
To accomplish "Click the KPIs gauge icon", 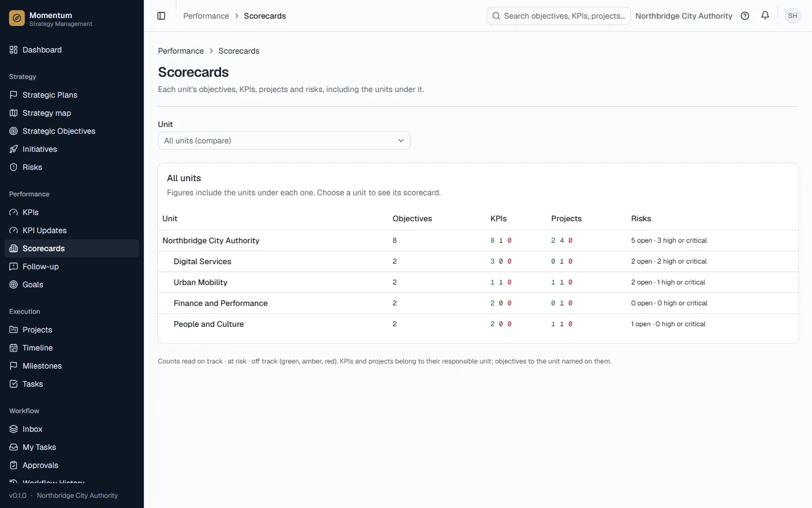I will 14,212.
